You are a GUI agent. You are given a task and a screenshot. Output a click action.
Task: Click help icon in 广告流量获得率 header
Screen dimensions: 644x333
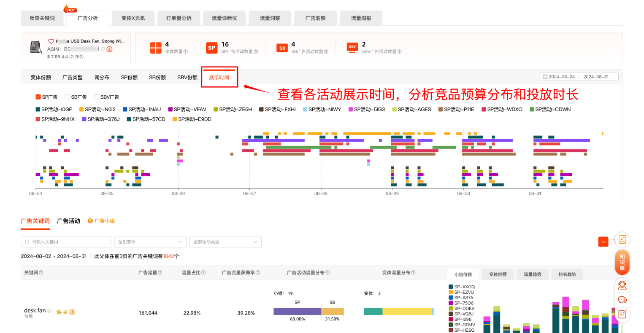(258, 273)
